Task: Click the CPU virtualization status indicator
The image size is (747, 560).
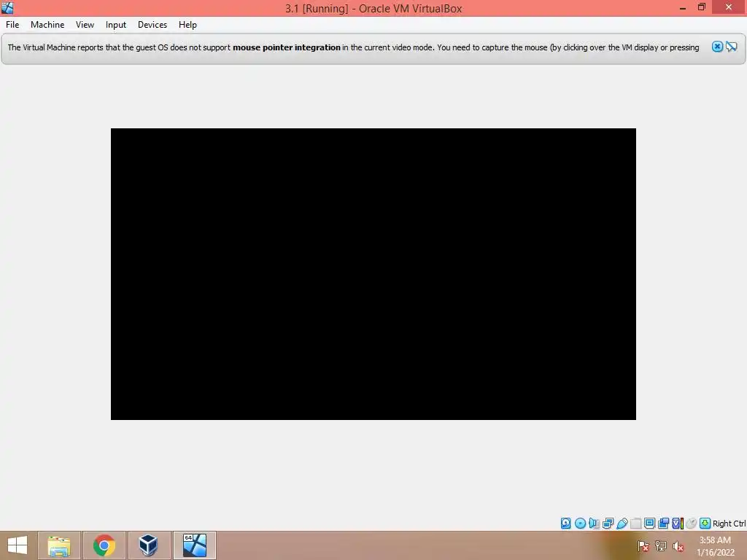Action: 678,524
